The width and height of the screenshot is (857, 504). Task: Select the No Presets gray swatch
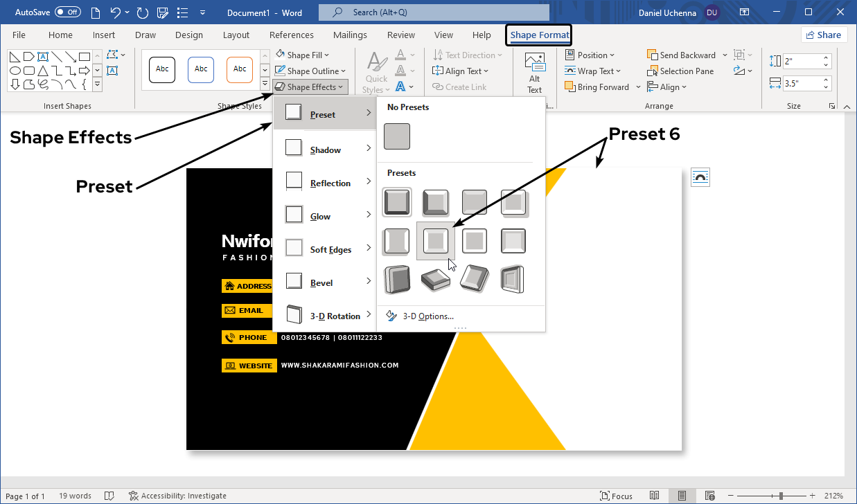point(397,136)
